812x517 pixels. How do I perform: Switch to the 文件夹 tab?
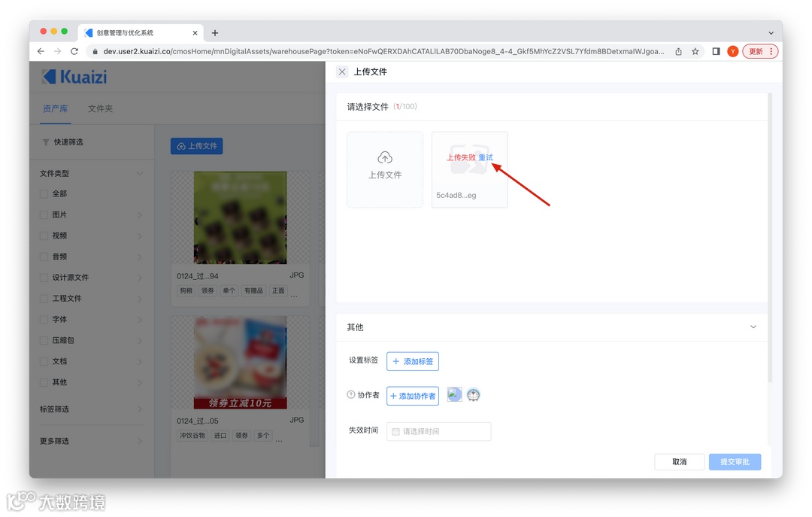click(x=100, y=108)
